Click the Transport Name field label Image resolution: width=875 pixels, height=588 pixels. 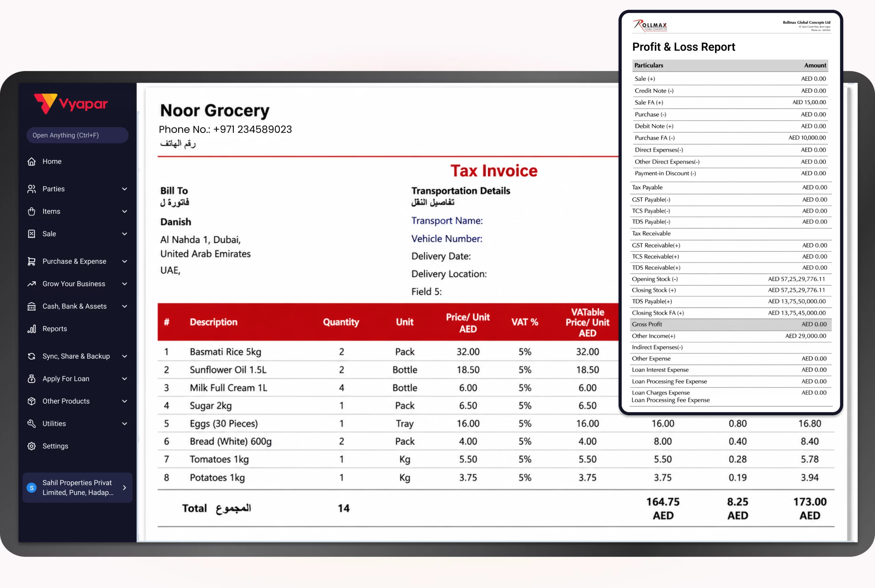click(447, 220)
